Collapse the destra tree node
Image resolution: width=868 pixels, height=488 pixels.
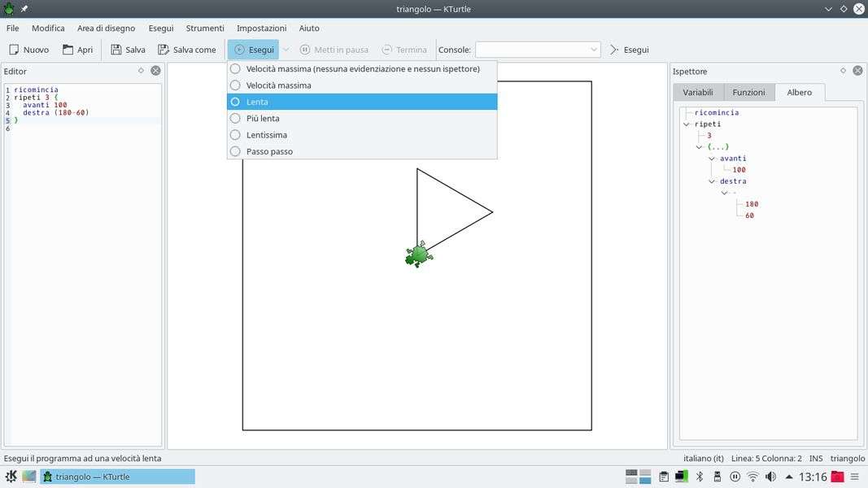pos(712,181)
